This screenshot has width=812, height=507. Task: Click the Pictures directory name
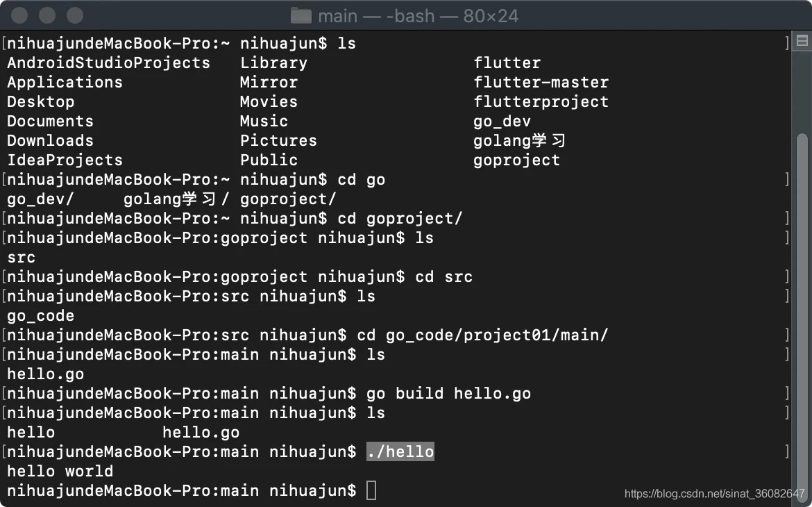click(278, 141)
